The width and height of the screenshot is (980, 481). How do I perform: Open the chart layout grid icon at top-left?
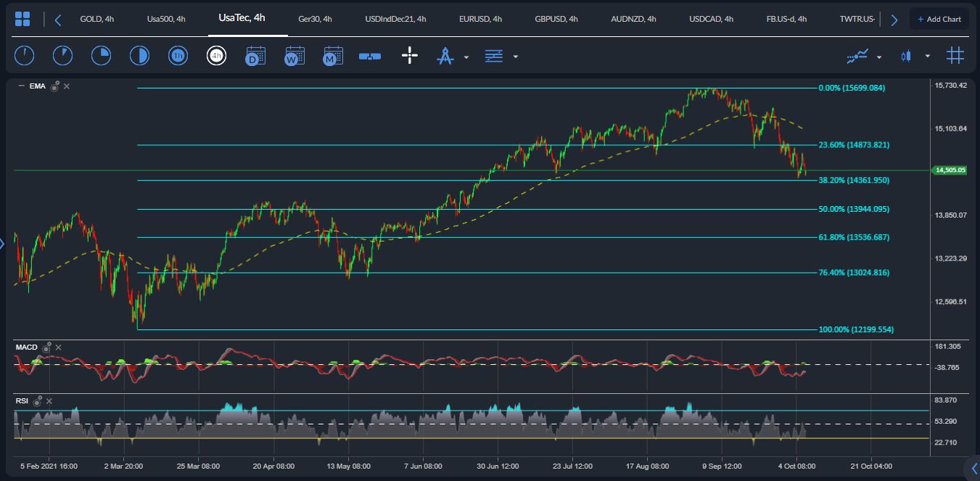(x=22, y=19)
